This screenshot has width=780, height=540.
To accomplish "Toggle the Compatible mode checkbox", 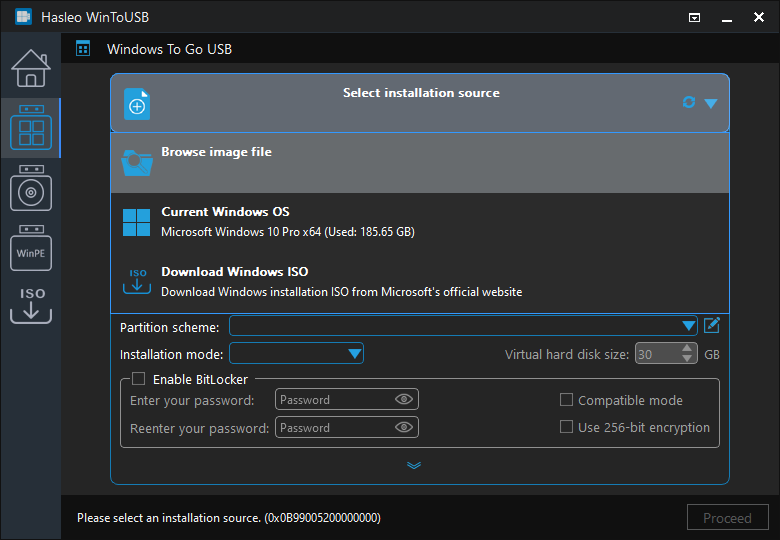I will pos(566,400).
